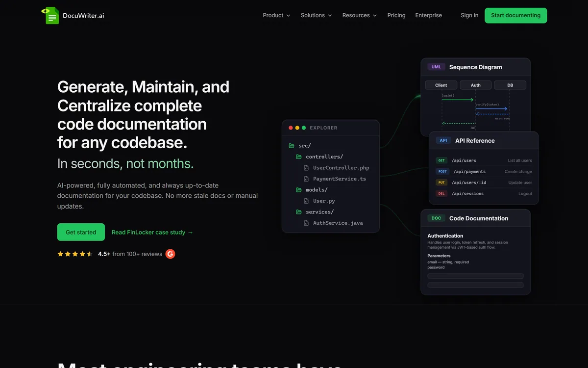The width and height of the screenshot is (588, 368).
Task: Click the Authentication heading in Code Documentation
Action: [445, 236]
